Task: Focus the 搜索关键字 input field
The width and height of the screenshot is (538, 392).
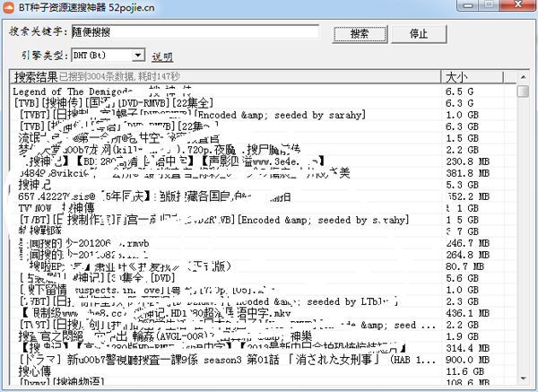Action: (x=195, y=32)
